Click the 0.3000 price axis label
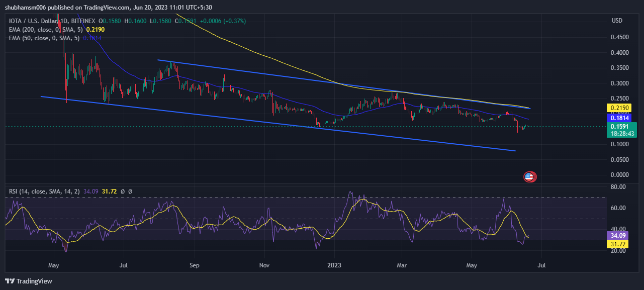Viewport: 644px width, 290px height. [x=619, y=83]
